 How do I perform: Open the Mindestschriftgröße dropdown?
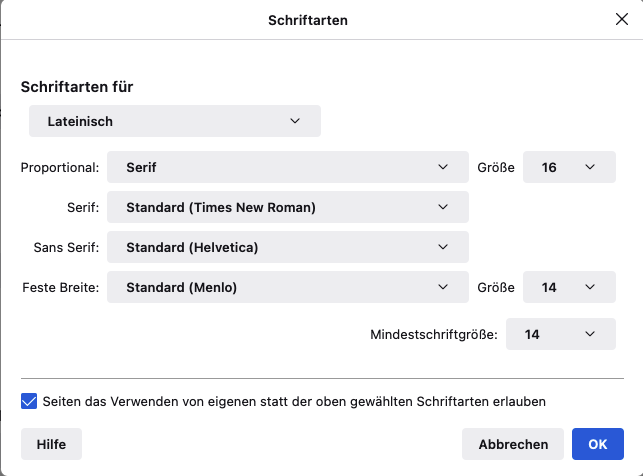coord(560,334)
